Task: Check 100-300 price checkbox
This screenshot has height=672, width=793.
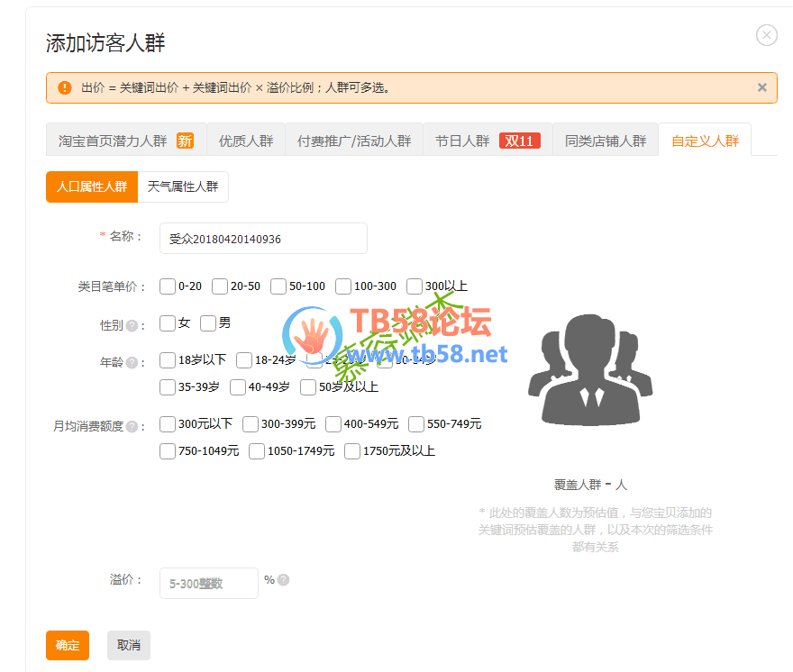Action: pyautogui.click(x=343, y=286)
